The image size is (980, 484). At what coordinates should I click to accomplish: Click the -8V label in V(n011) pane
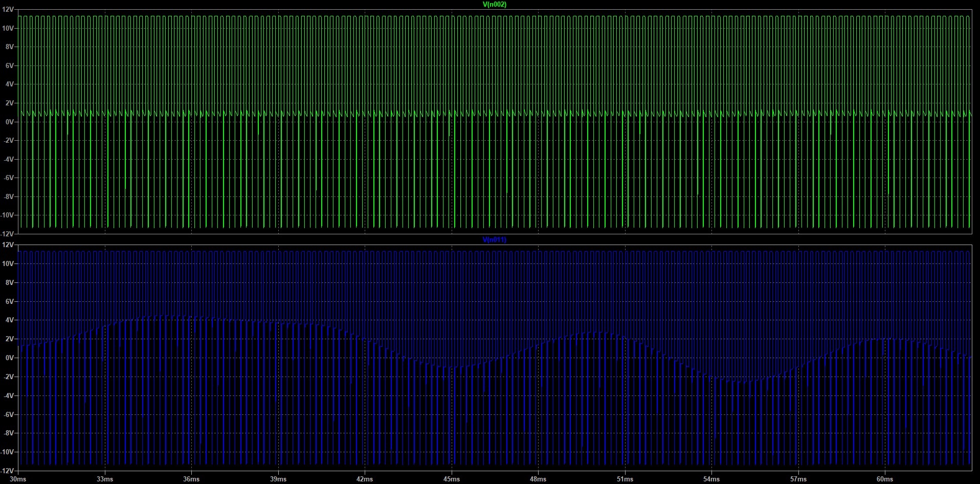coord(8,433)
